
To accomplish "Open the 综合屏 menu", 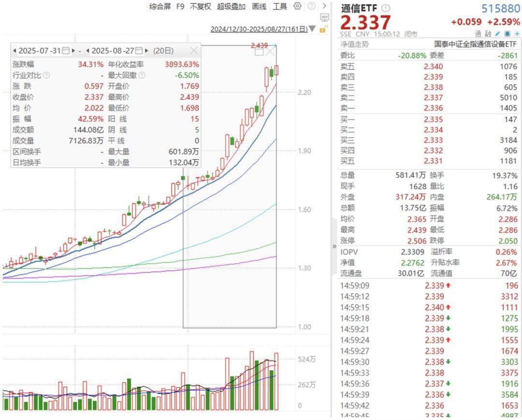I will point(160,6).
